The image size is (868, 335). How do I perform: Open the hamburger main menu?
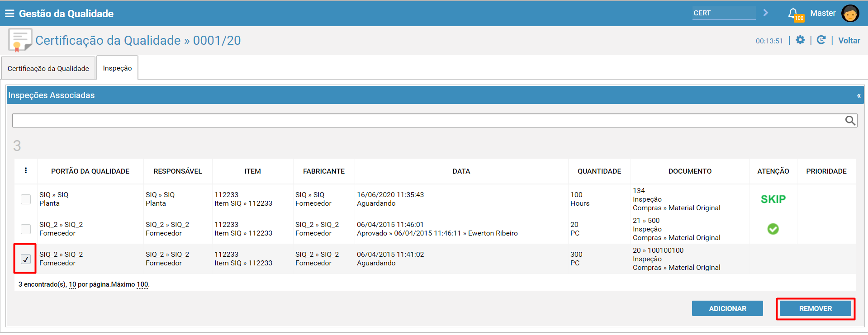click(9, 14)
